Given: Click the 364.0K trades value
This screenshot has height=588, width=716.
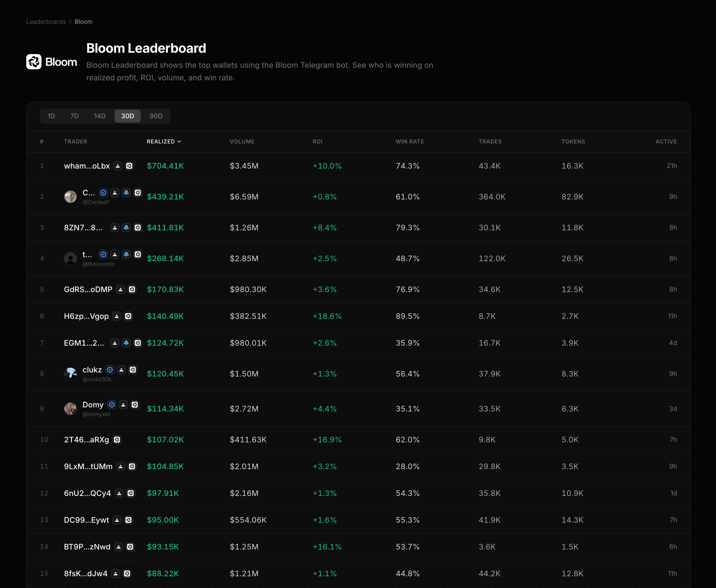Looking at the screenshot, I should click(492, 197).
